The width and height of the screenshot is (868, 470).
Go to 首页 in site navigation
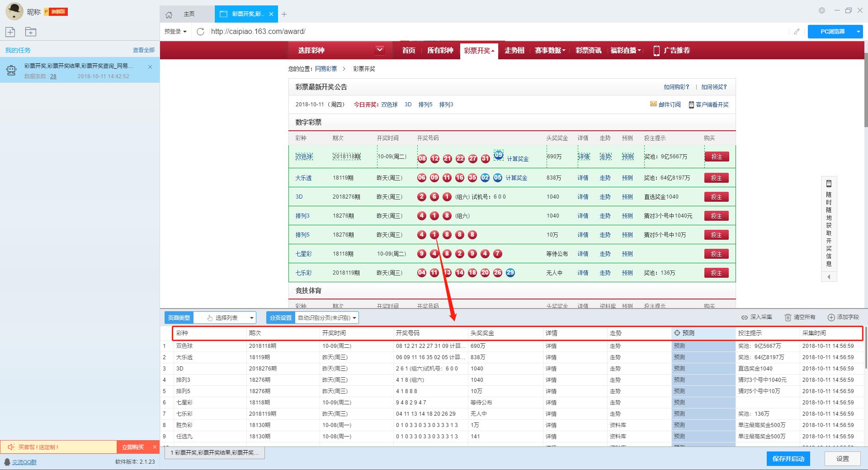pyautogui.click(x=409, y=51)
